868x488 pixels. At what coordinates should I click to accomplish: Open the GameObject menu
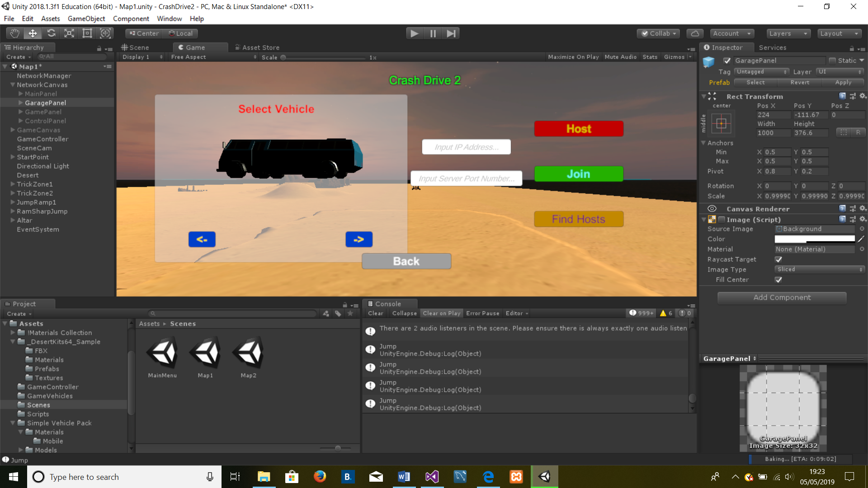pyautogui.click(x=86, y=19)
